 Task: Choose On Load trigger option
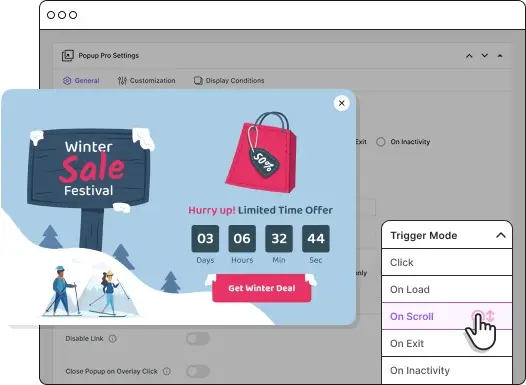tap(447, 289)
